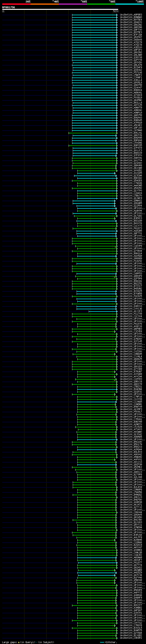The image size is (146, 644).
Task: Select the UniRef100_Q08062 label
Action: (131, 70)
